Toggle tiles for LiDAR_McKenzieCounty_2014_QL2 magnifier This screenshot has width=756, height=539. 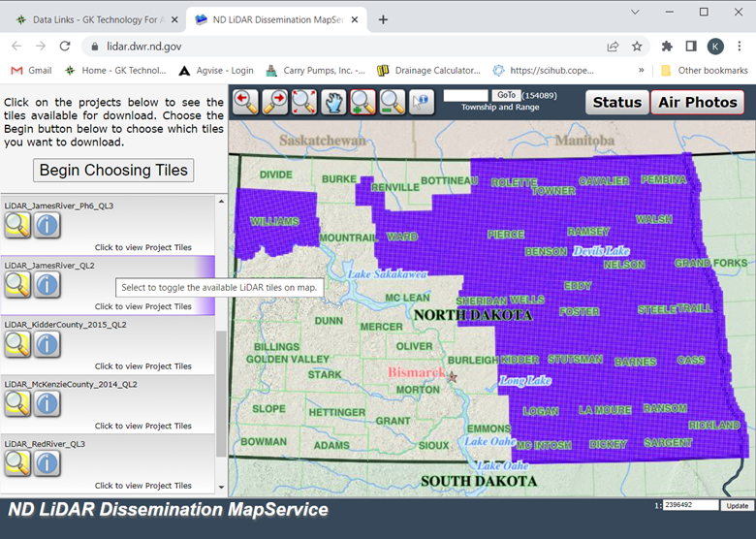(17, 403)
